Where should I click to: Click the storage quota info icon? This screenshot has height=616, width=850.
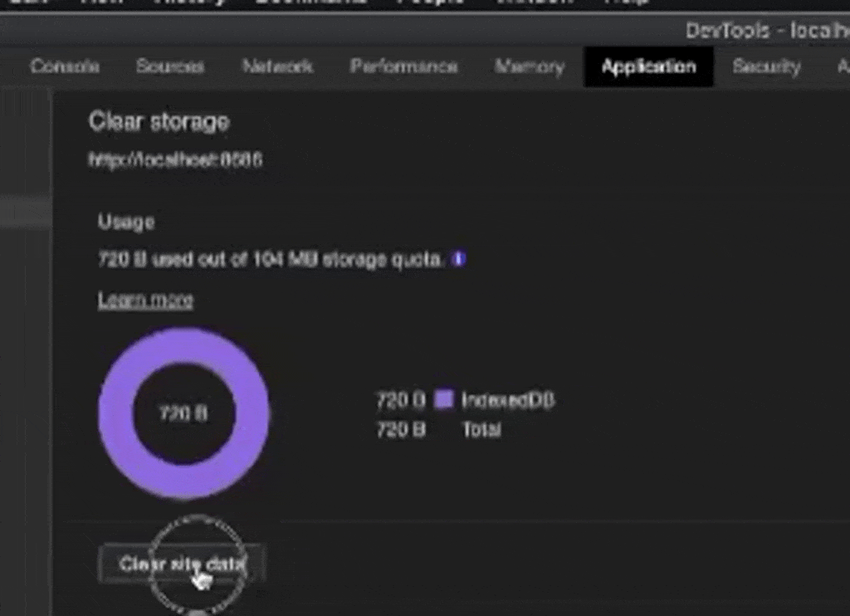pyautogui.click(x=458, y=259)
